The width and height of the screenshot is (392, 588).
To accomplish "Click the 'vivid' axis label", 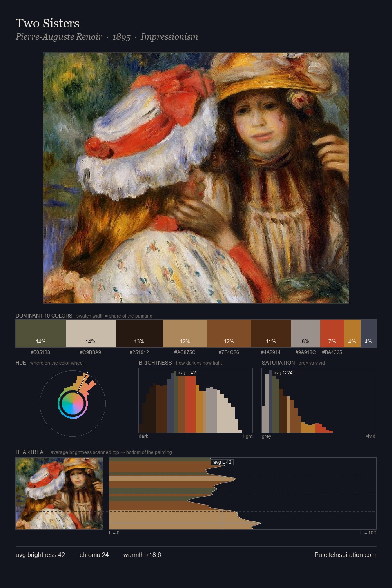I will click(370, 436).
